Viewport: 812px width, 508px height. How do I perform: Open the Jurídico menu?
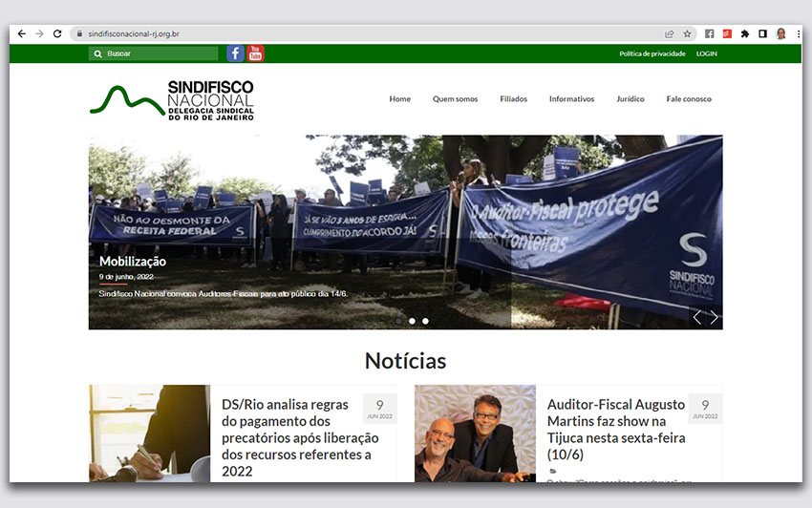(x=630, y=99)
